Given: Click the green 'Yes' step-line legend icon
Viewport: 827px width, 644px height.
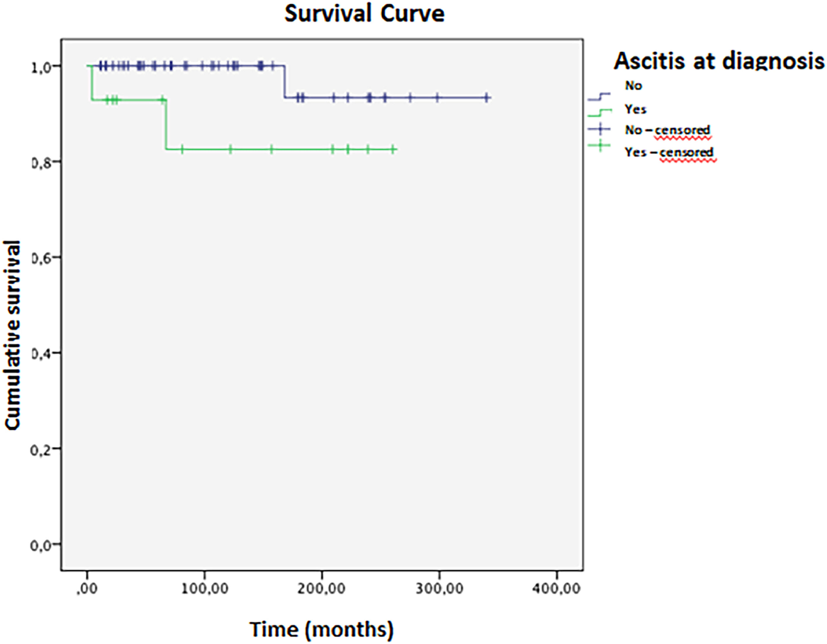Looking at the screenshot, I should click(x=600, y=112).
